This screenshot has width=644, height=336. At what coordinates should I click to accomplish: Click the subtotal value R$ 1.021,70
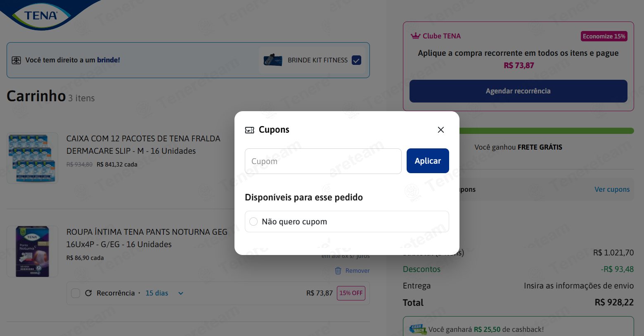(613, 253)
